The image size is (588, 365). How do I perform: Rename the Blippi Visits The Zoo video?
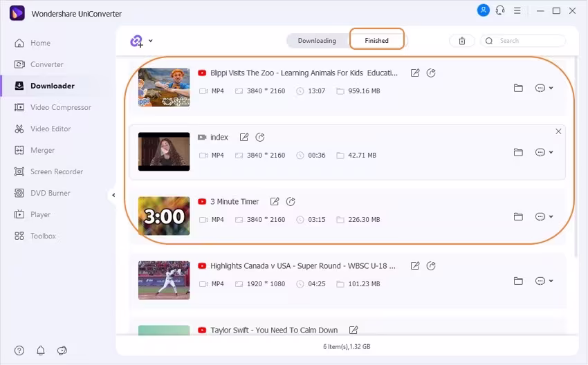pos(415,73)
